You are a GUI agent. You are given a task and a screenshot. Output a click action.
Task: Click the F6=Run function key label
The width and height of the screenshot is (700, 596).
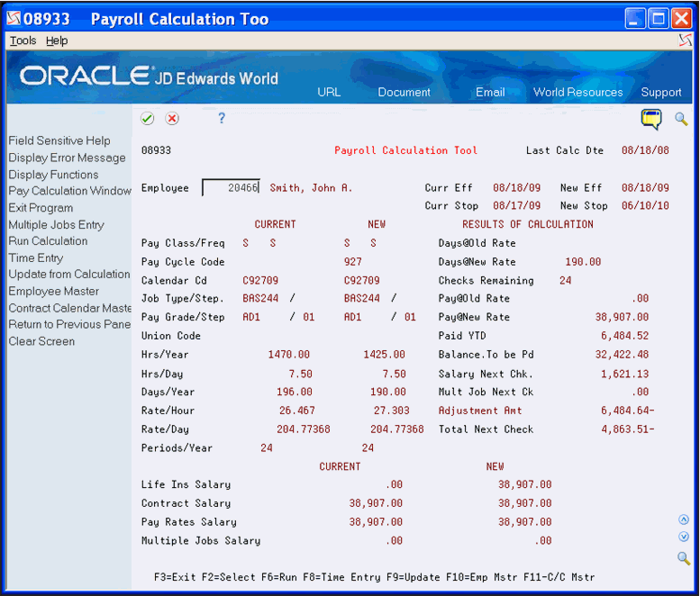click(279, 577)
